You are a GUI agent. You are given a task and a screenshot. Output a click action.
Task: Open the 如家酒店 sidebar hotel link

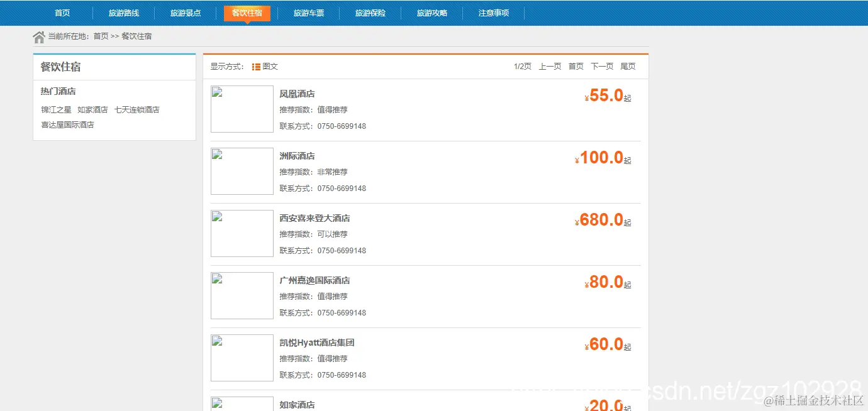pos(92,110)
